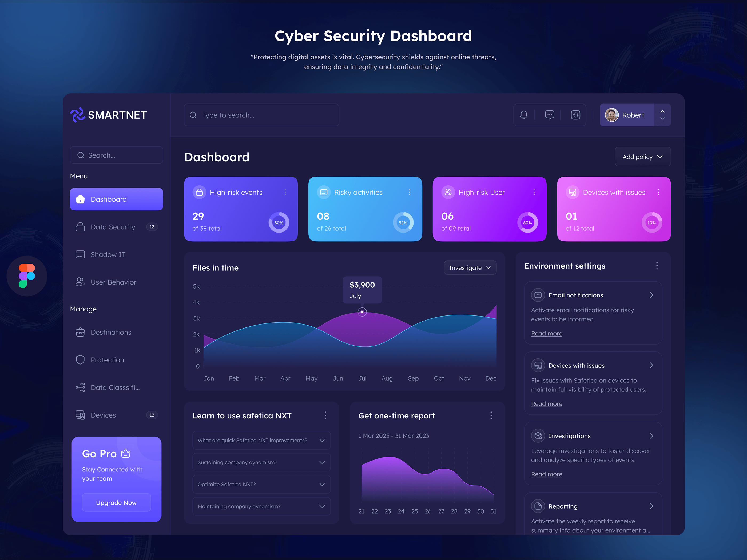The height and width of the screenshot is (560, 747).
Task: Select Dashboard in the sidebar menu
Action: click(x=117, y=199)
